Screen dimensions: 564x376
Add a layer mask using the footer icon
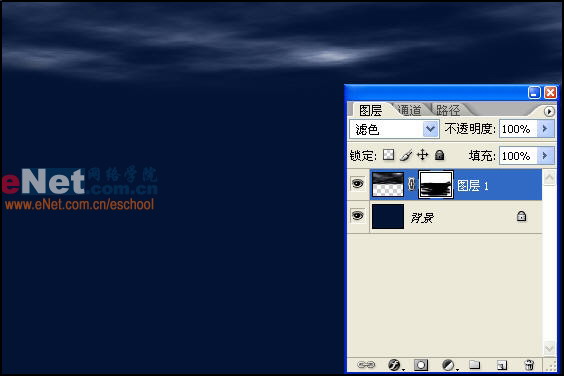(x=421, y=365)
